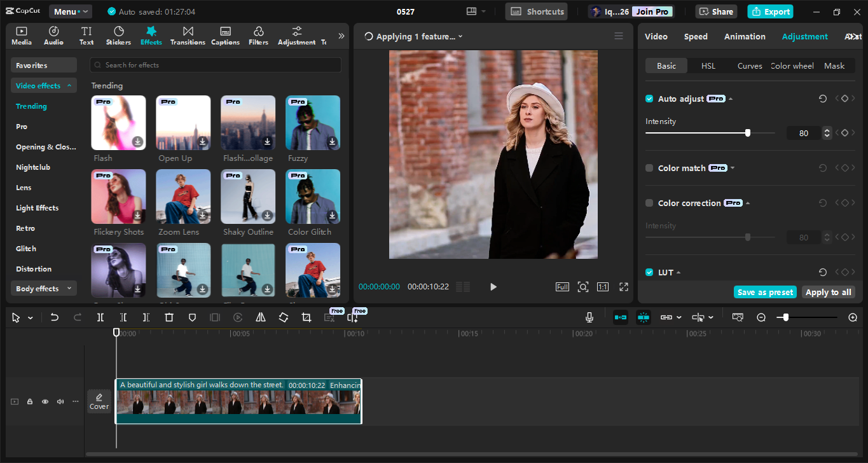Switch to the Stickers panel

pos(118,35)
